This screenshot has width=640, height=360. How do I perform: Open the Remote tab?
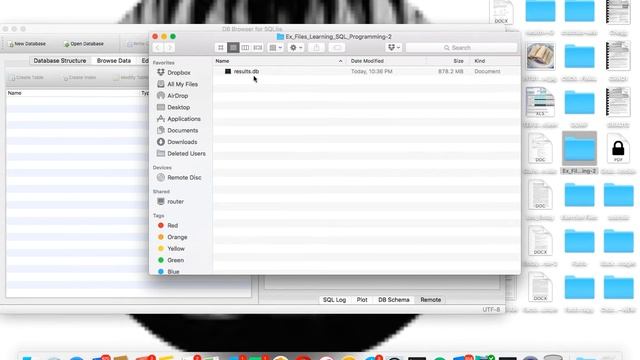[431, 300]
